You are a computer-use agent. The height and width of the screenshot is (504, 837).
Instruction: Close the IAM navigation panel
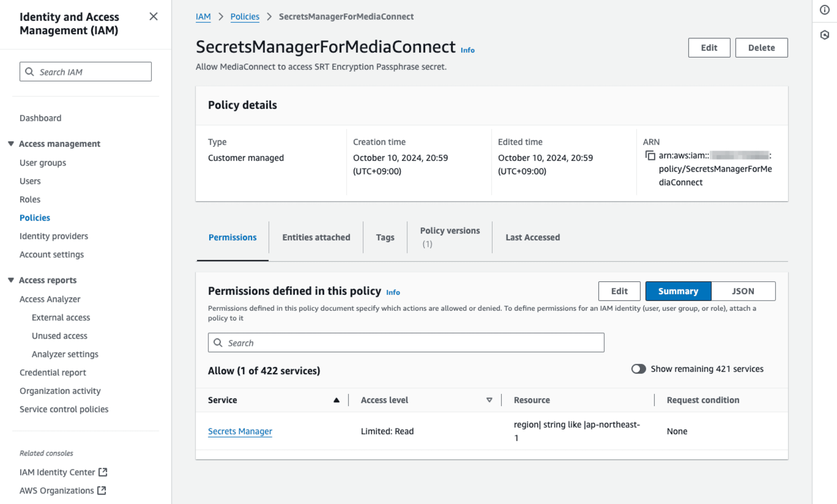tap(154, 16)
